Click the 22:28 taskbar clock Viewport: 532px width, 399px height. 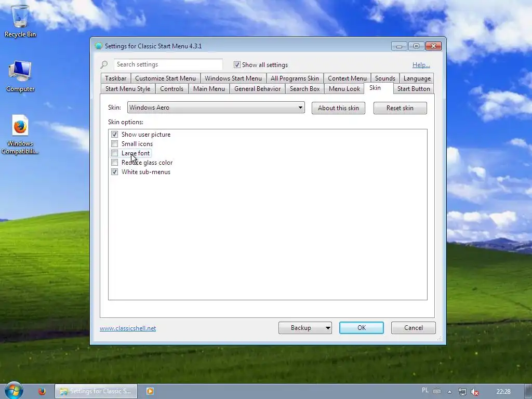503,392
